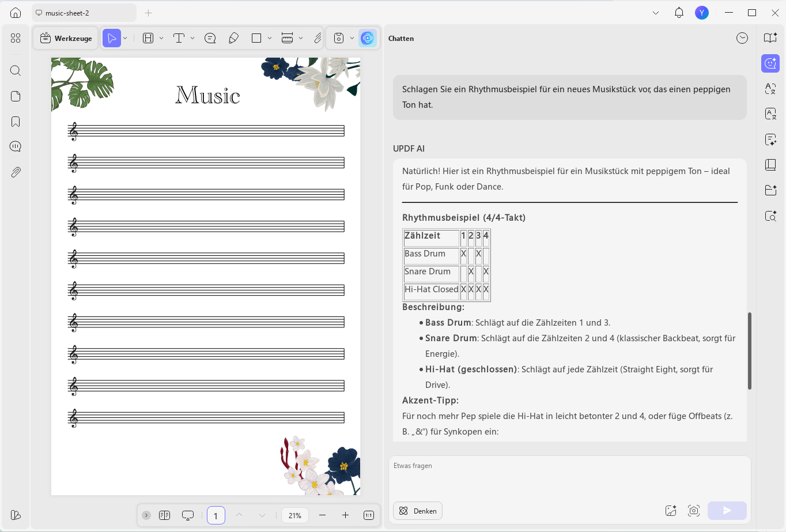The height and width of the screenshot is (532, 786).
Task: Click the attachment paperclip tool in toolbar
Action: click(x=318, y=38)
